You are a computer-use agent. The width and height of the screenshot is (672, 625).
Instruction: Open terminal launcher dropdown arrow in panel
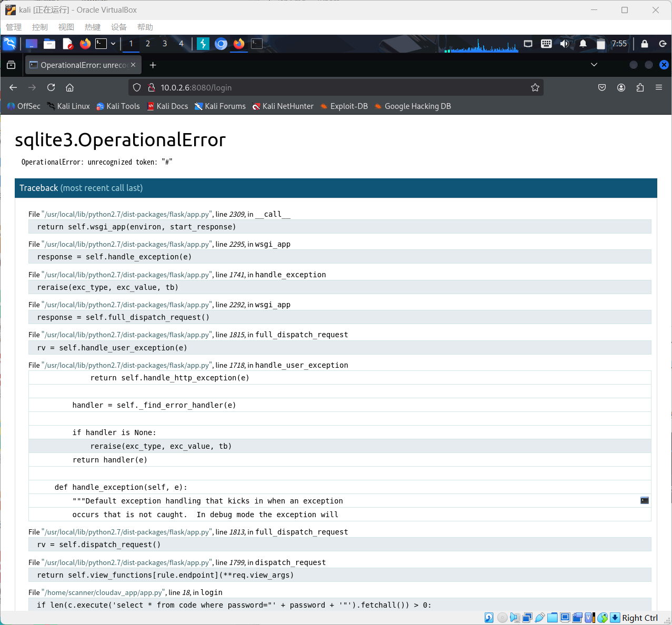click(113, 44)
